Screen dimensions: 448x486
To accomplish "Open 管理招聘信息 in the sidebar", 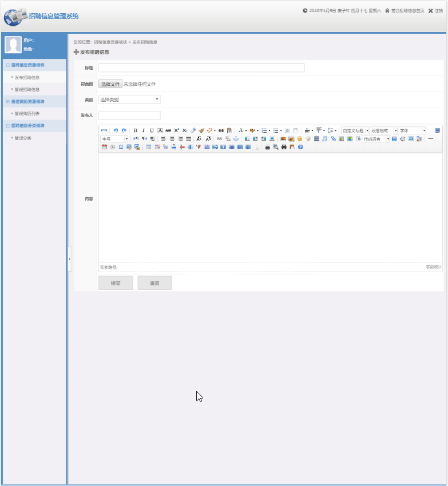I will click(x=27, y=89).
